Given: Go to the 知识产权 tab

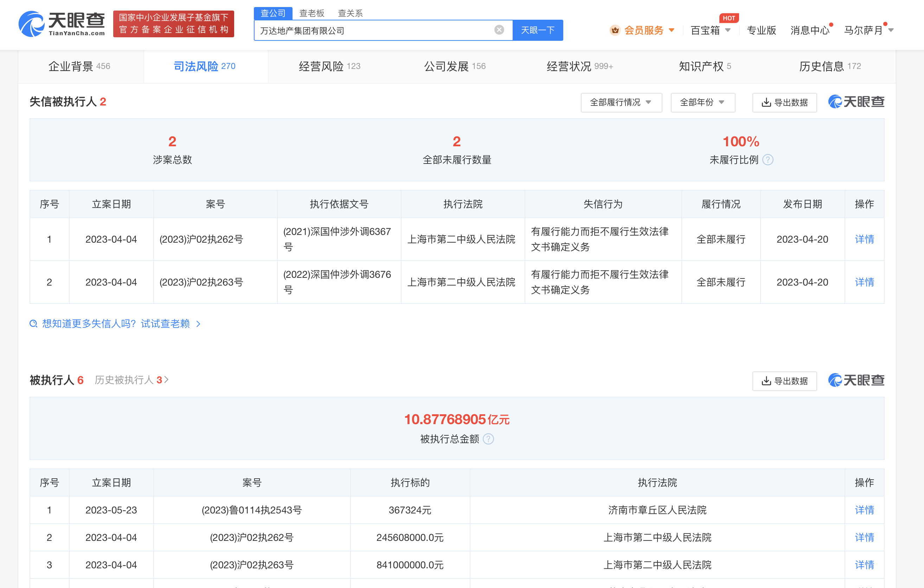Looking at the screenshot, I should click(x=705, y=66).
